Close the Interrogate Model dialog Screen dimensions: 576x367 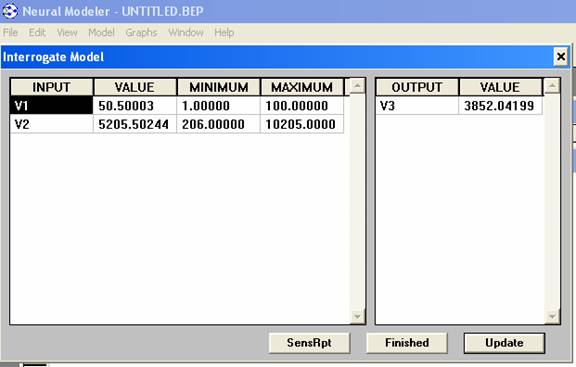pyautogui.click(x=561, y=57)
